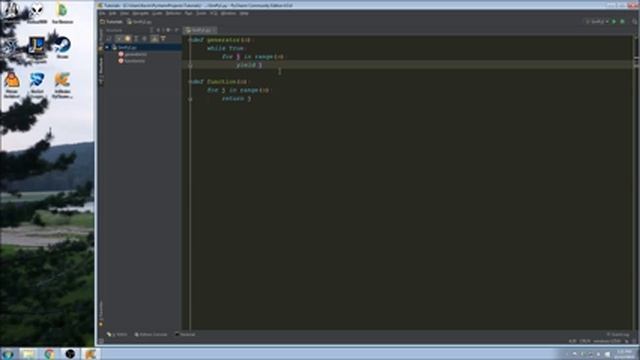Select the open Python file editor tab
Screen dimensions: 640x360
point(200,30)
